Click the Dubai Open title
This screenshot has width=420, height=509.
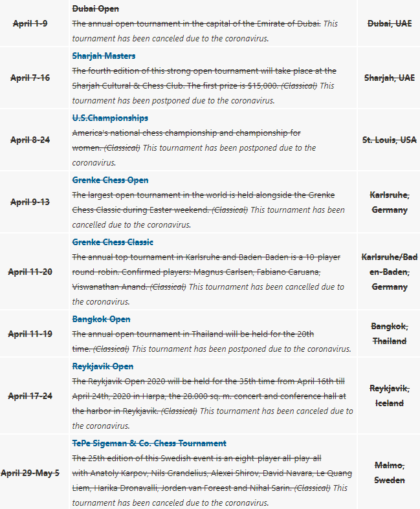pyautogui.click(x=95, y=9)
